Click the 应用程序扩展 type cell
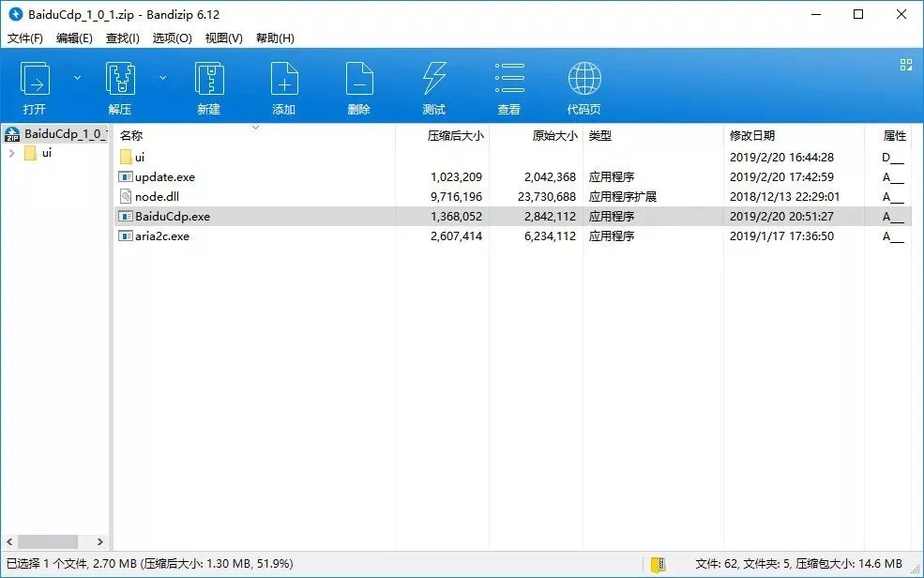 622,196
